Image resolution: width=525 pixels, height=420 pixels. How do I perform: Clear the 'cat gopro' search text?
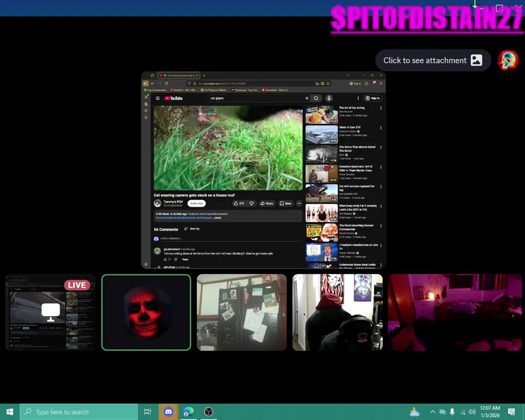point(307,98)
